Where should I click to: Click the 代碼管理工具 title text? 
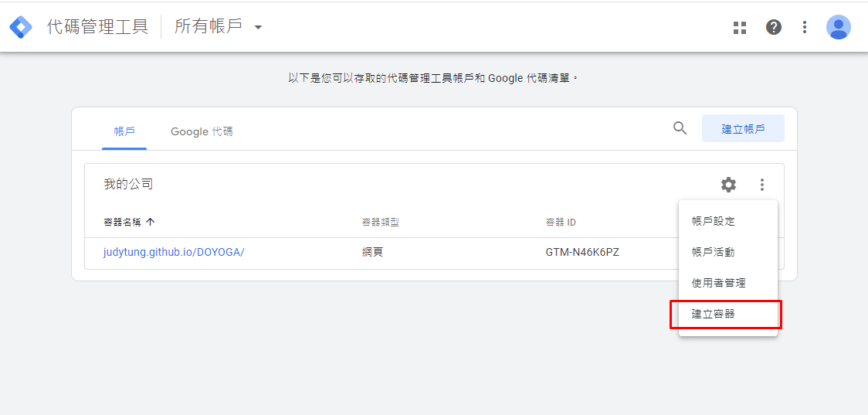[x=97, y=26]
